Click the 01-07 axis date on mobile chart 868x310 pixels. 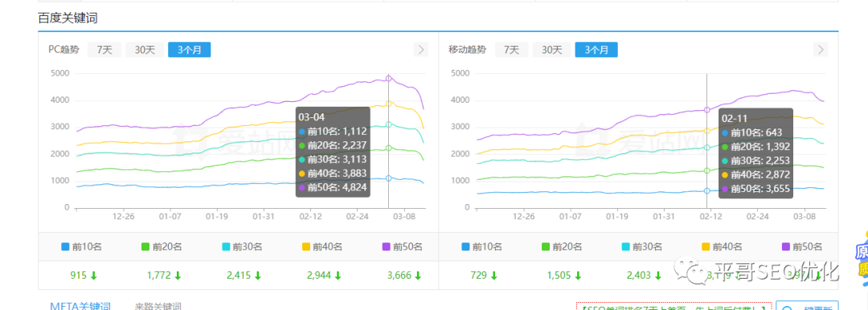tap(570, 216)
